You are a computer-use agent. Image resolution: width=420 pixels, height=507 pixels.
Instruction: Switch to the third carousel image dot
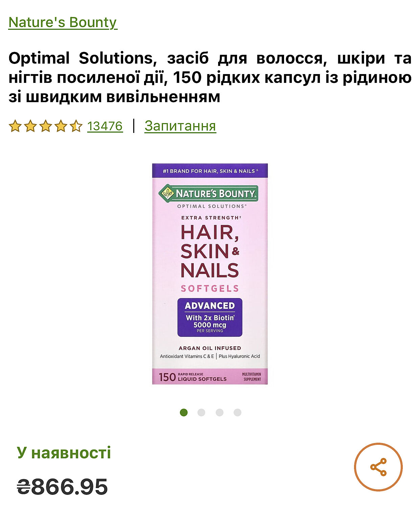point(219,412)
